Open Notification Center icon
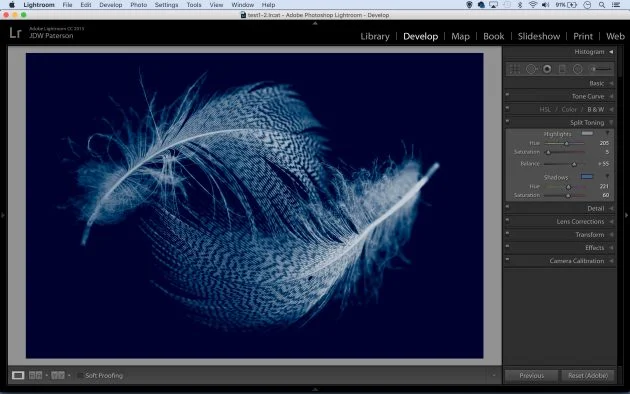 (x=616, y=5)
